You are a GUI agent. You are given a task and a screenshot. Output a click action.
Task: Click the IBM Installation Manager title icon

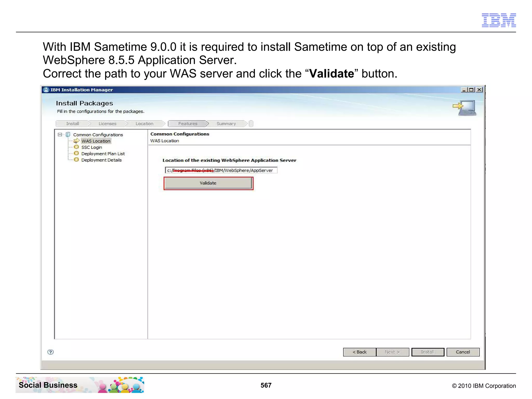46,90
